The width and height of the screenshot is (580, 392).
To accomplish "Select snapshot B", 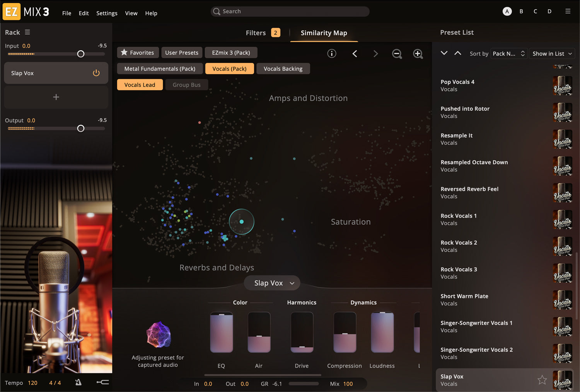I will [x=521, y=11].
